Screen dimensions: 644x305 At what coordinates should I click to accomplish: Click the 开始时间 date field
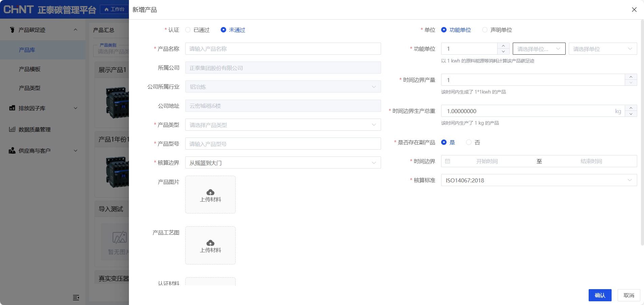[487, 161]
